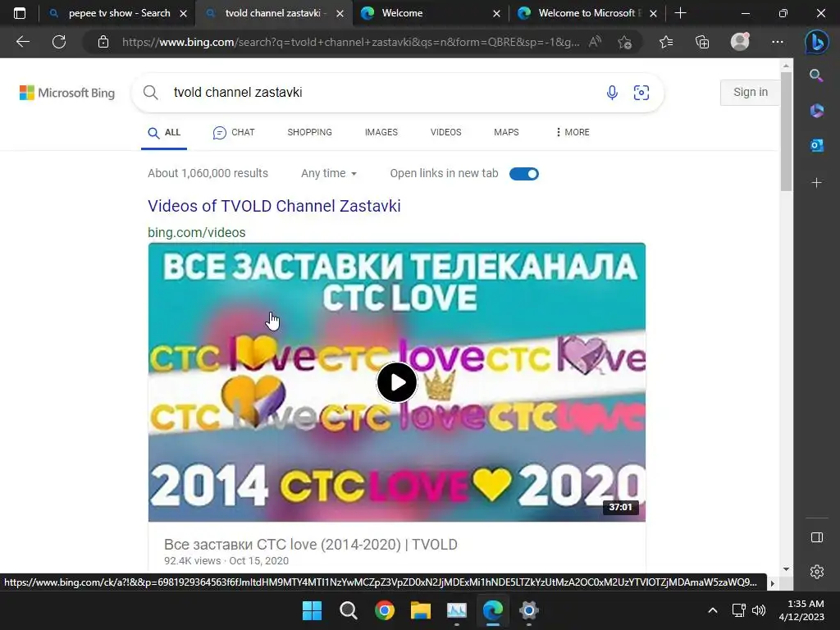Click the page scroll up arrow

[786, 66]
